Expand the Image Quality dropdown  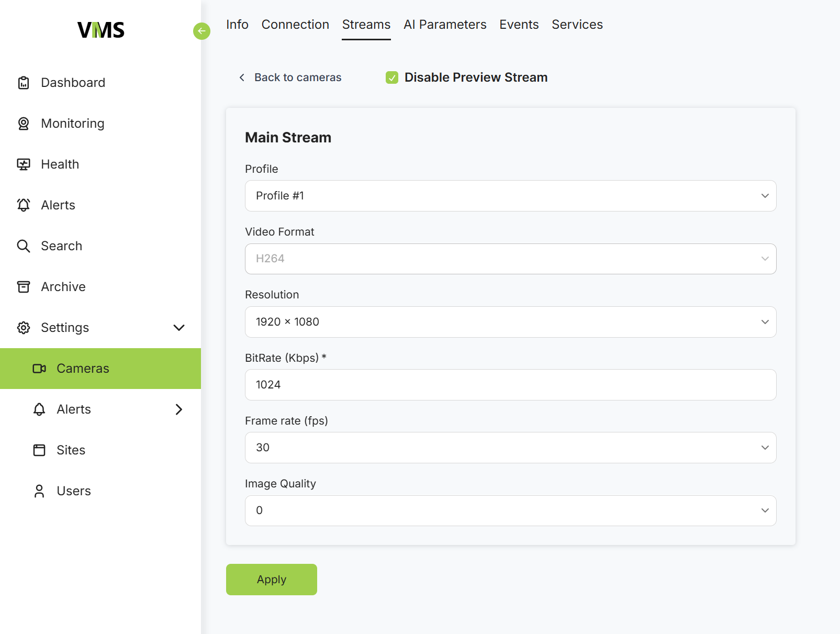pyautogui.click(x=510, y=510)
